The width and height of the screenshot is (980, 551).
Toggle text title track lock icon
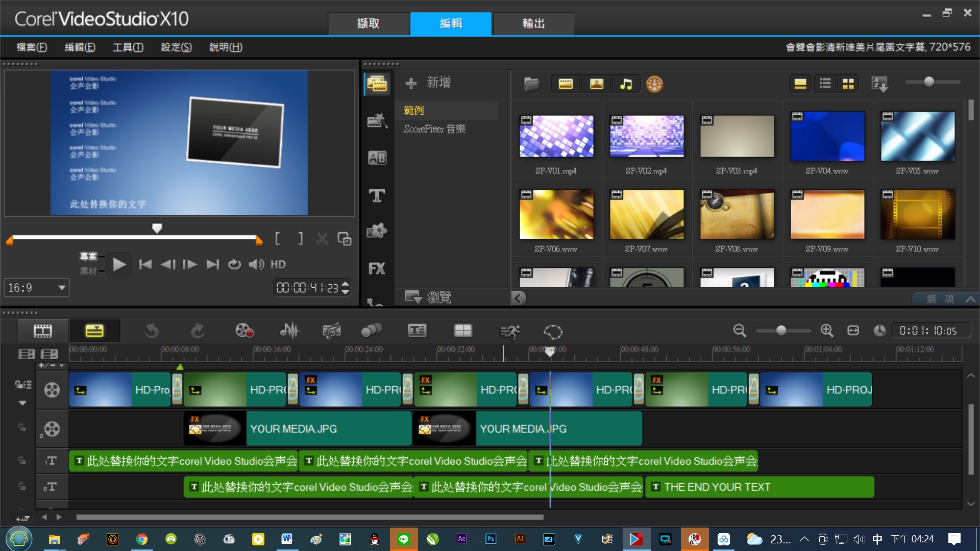19,461
